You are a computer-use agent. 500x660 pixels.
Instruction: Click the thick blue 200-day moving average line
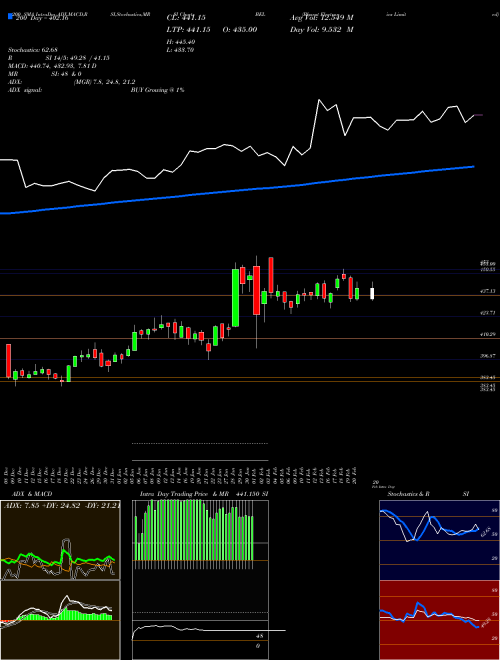click(x=237, y=192)
